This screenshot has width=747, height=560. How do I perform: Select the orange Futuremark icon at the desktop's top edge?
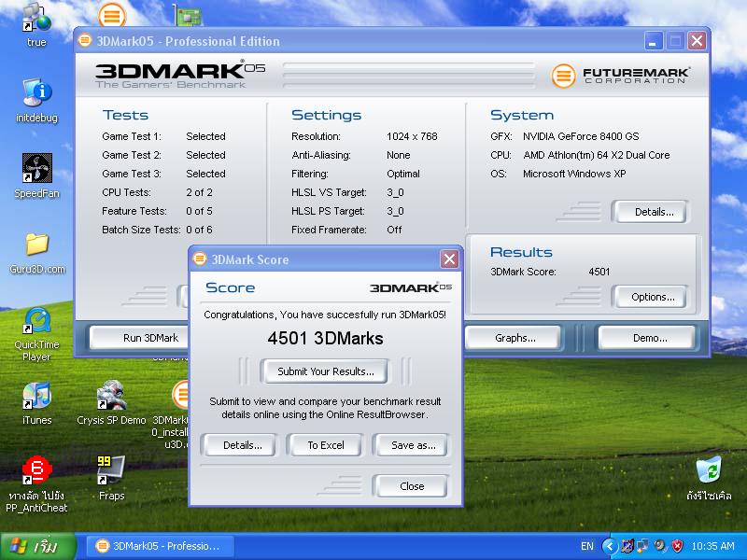click(x=112, y=15)
